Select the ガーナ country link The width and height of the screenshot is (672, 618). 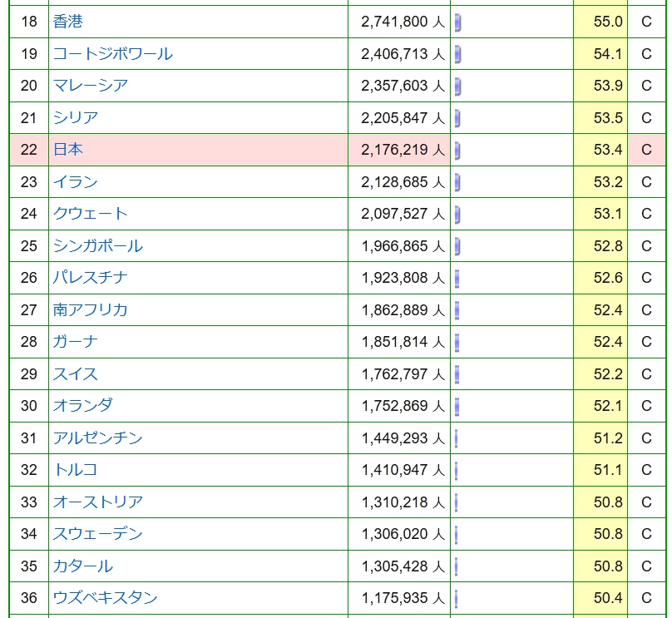[76, 342]
